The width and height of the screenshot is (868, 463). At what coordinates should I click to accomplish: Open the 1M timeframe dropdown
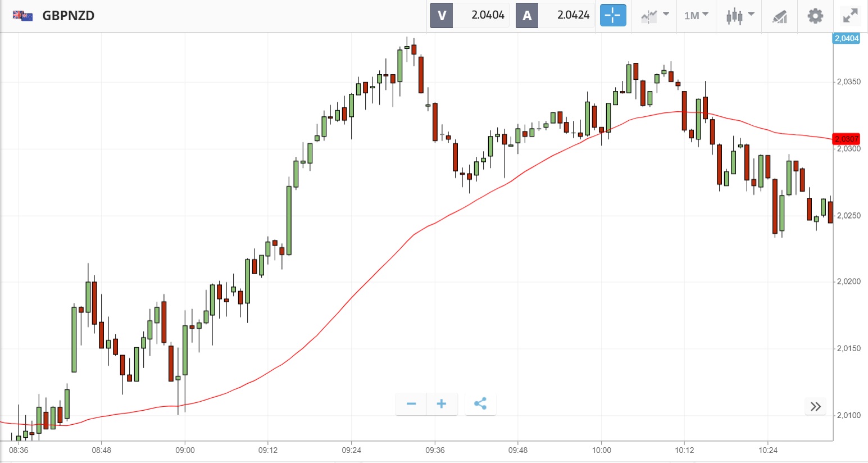tap(696, 15)
